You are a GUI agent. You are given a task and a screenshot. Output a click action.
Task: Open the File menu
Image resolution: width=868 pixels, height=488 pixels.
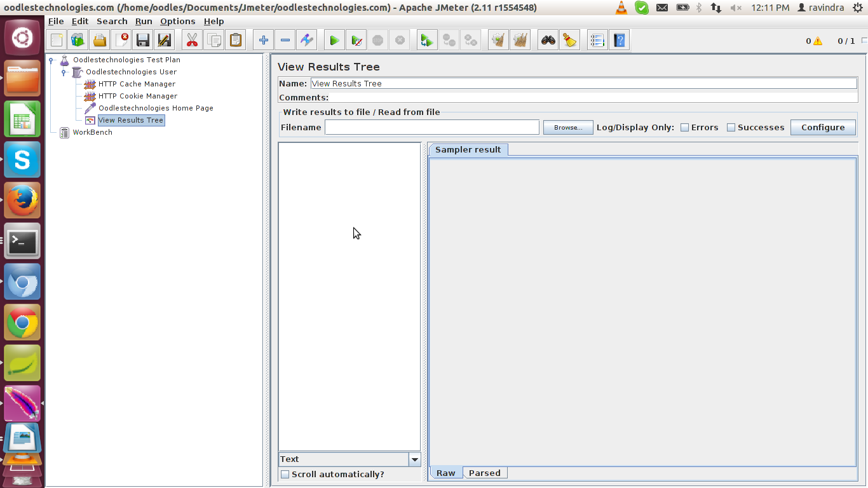(56, 21)
